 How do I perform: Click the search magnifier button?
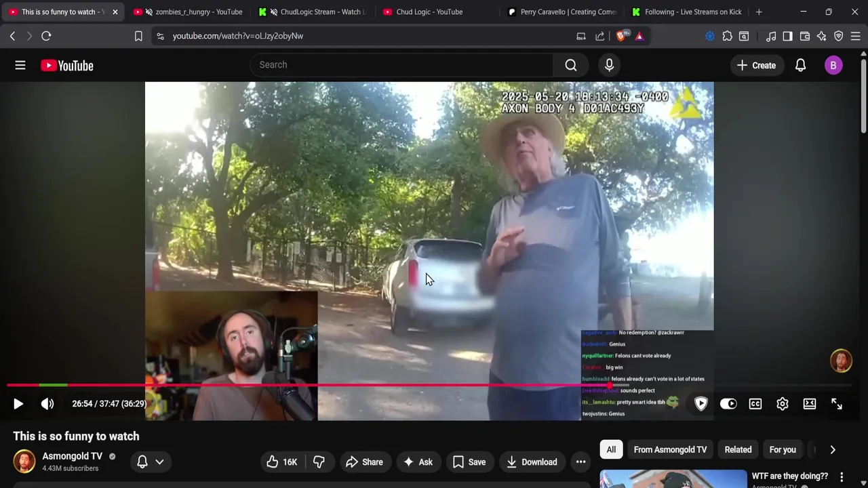tap(571, 65)
